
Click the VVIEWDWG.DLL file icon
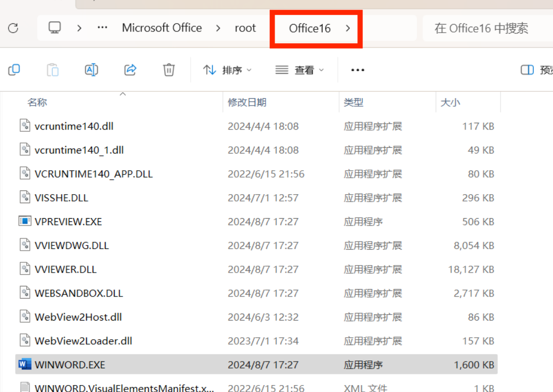(25, 245)
